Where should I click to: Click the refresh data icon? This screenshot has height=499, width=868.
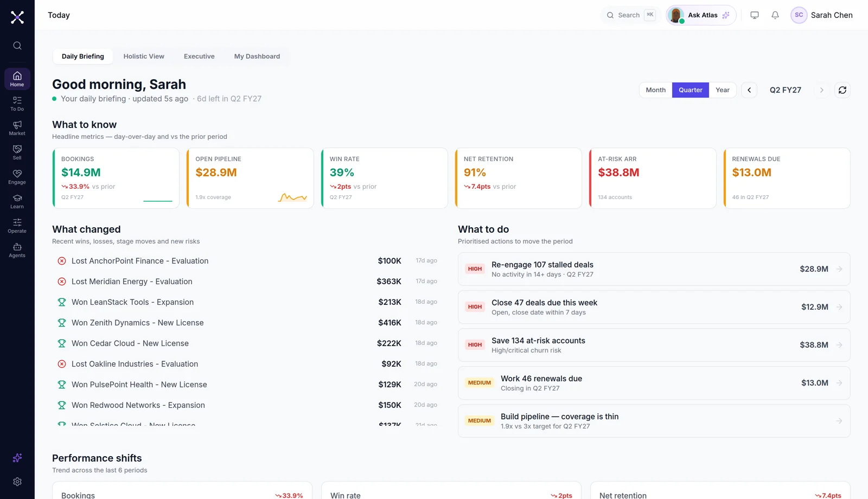pyautogui.click(x=842, y=90)
